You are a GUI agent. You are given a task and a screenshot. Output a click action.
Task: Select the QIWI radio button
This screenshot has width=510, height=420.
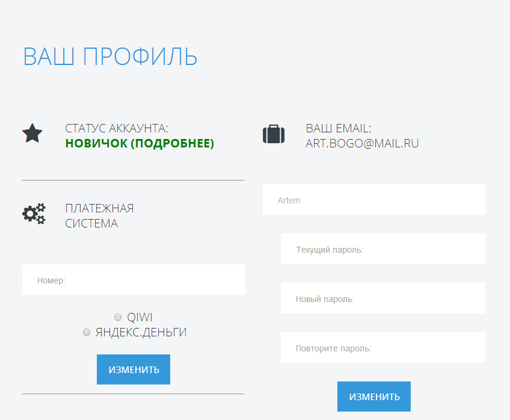point(118,317)
